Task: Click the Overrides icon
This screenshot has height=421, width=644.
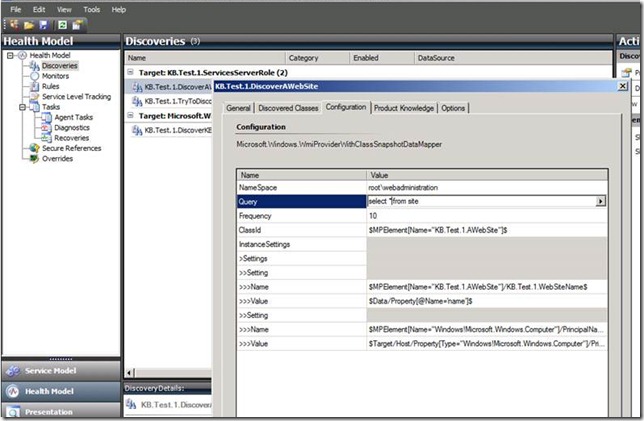Action: [x=35, y=159]
